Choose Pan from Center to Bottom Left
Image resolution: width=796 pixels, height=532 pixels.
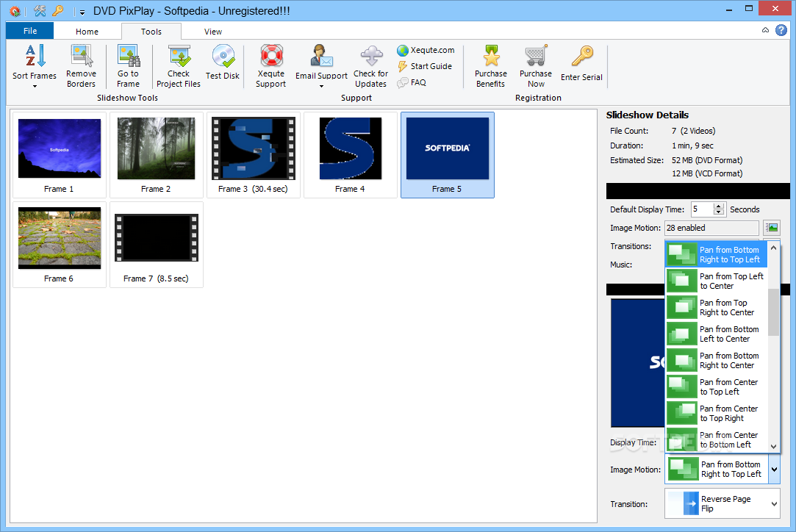[x=717, y=439]
